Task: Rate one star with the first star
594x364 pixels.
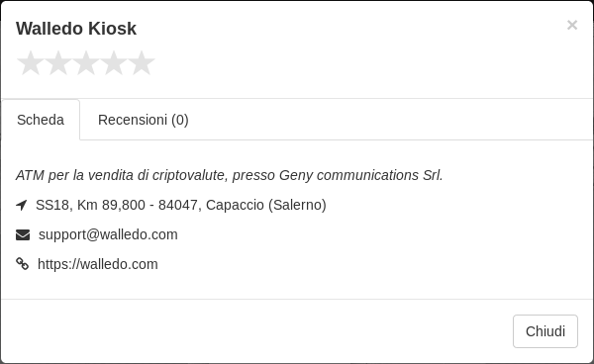Action: [x=31, y=63]
